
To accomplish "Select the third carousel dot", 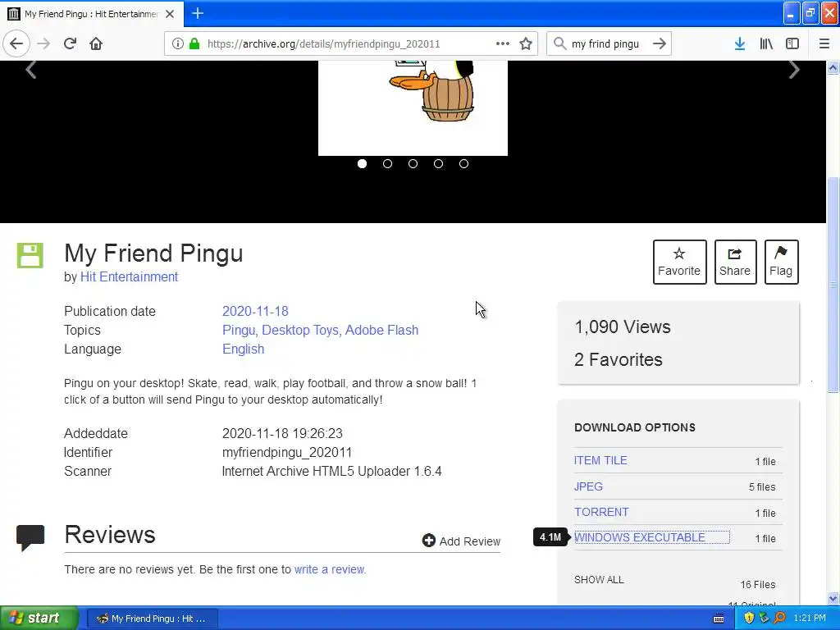I will [413, 163].
